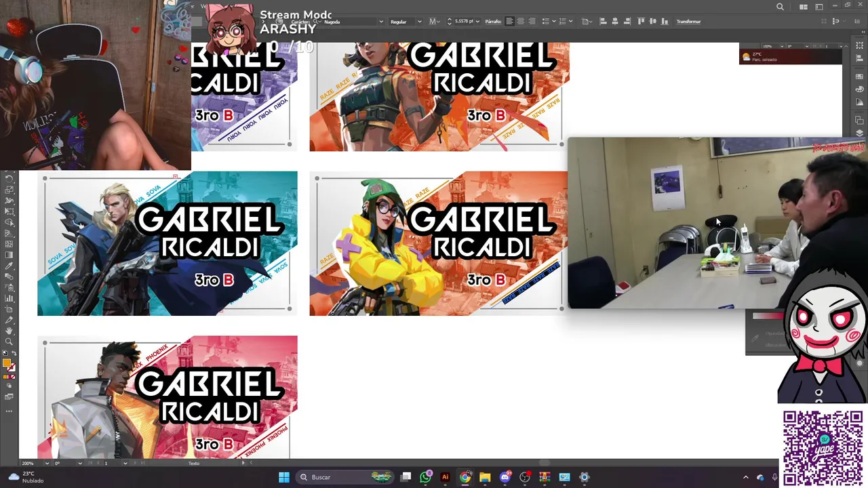
Task: Select the Phoenix Gabriel Ricaldi card
Action: pyautogui.click(x=167, y=397)
